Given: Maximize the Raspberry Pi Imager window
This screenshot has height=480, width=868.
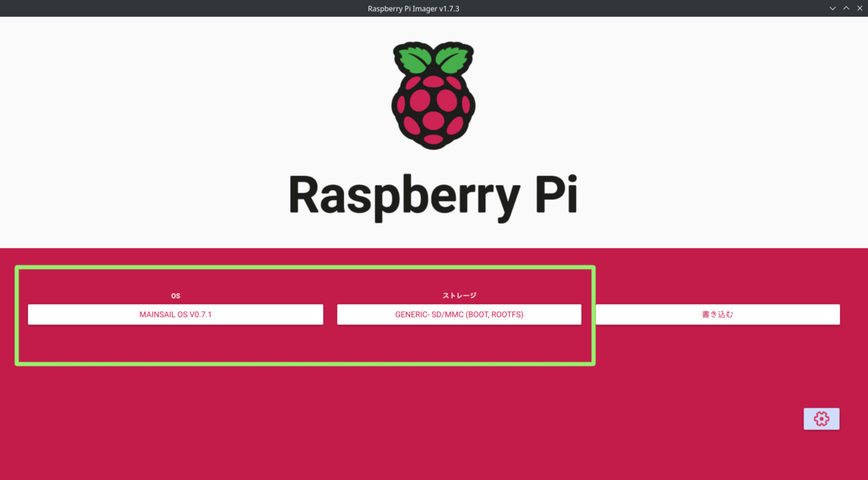Looking at the screenshot, I should pyautogui.click(x=846, y=8).
